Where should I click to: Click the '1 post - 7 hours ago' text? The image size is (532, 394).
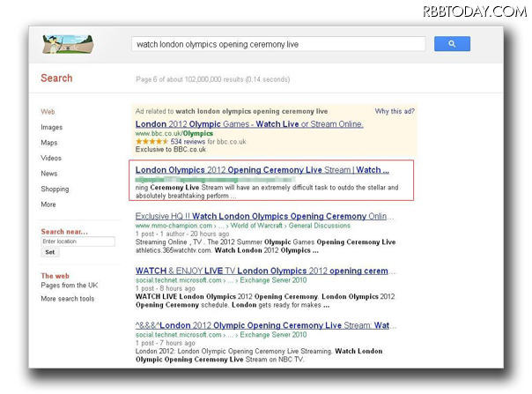coord(165,343)
